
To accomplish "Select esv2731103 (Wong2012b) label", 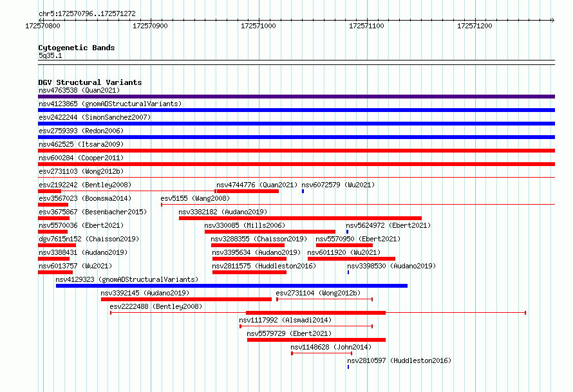I will [81, 171].
